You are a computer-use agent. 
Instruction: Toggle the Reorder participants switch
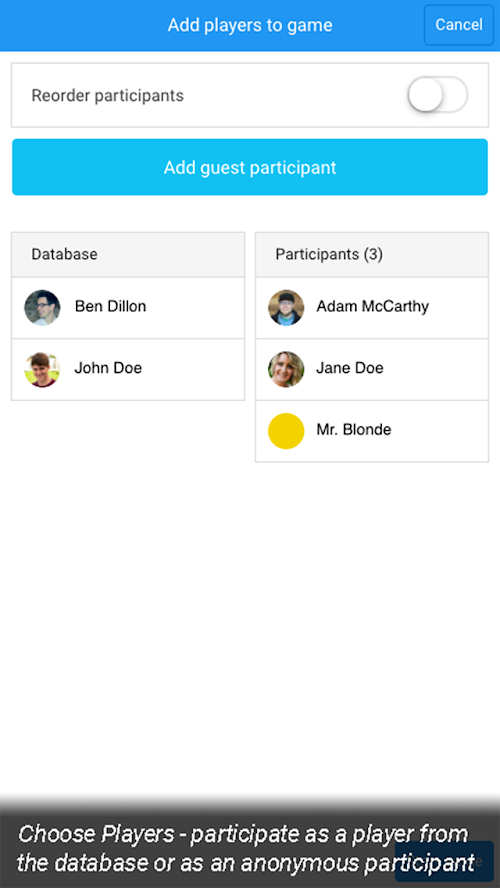(x=438, y=95)
